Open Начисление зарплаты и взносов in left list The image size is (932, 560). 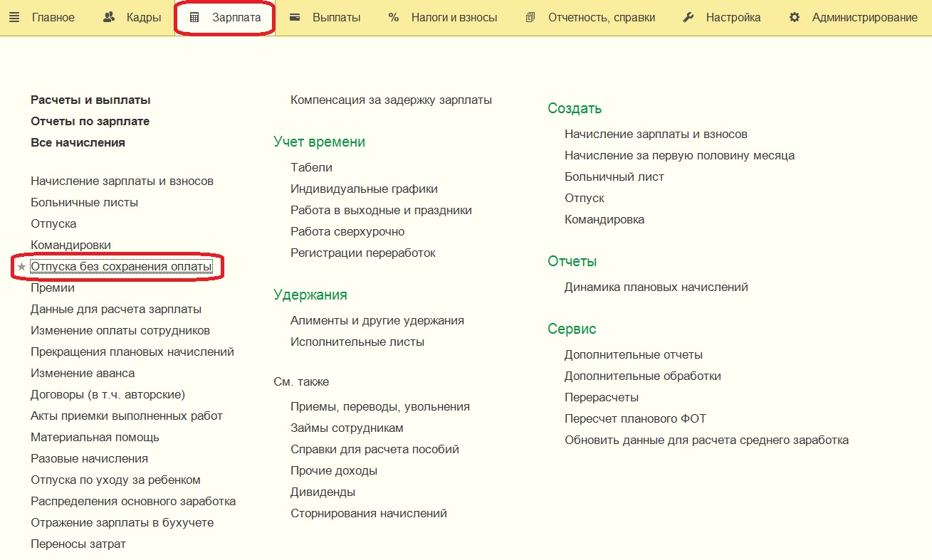click(x=122, y=181)
